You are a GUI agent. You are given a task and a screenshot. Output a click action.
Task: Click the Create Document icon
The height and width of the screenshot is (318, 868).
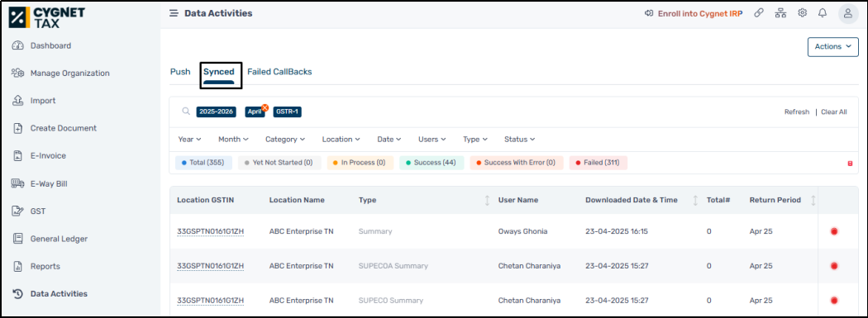coord(17,128)
